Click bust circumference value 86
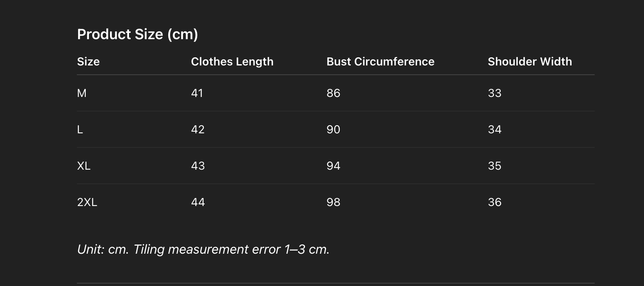The width and height of the screenshot is (644, 286). point(333,93)
